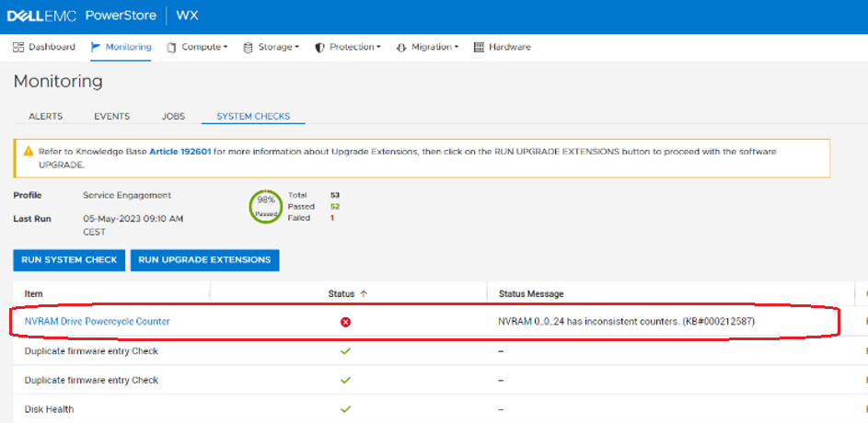
Task: Open the Storage dropdown menu
Action: (x=272, y=47)
